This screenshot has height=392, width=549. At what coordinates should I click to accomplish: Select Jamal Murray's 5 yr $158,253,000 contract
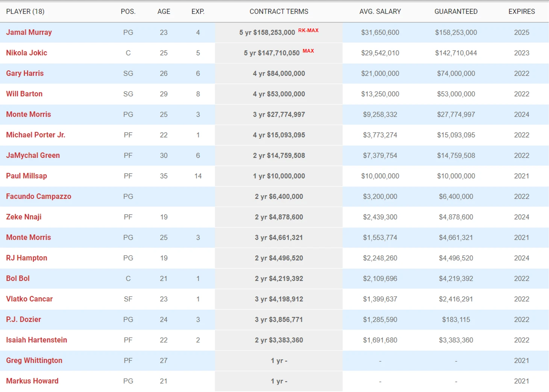pyautogui.click(x=267, y=33)
